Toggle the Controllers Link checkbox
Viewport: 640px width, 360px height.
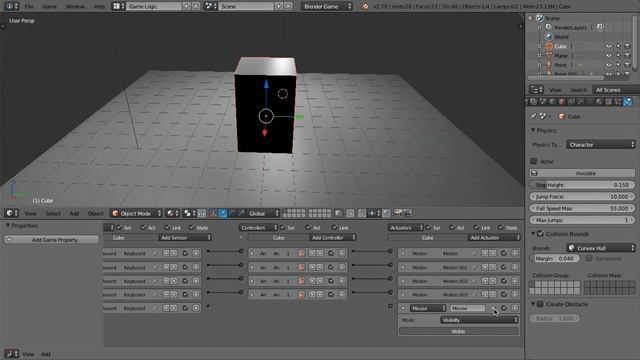[x=335, y=227]
